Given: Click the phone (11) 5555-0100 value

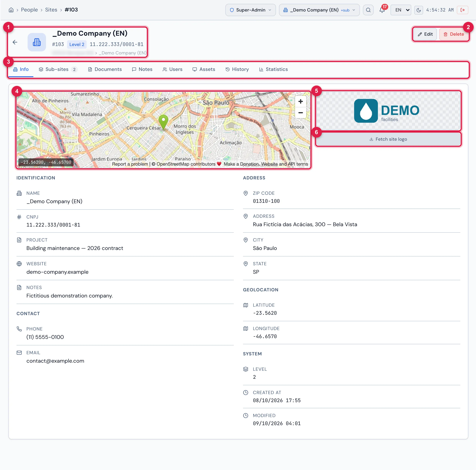Looking at the screenshot, I should 45,337.
